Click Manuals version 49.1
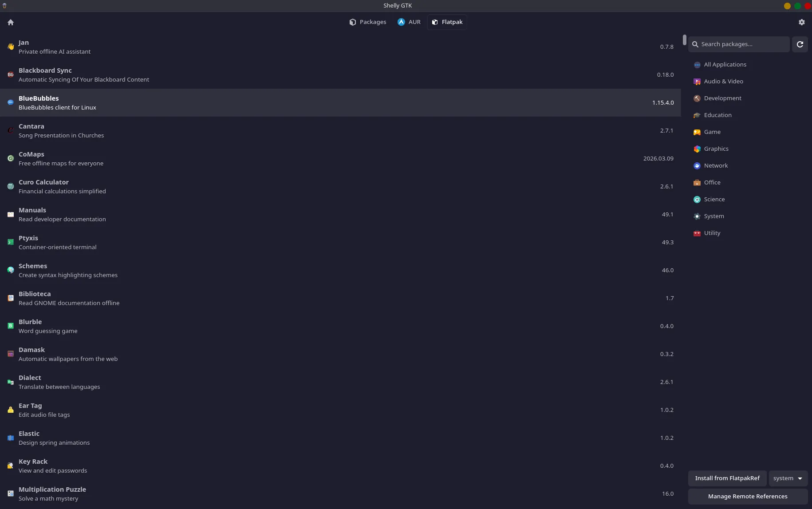Screen dimensions: 812x509 click(x=667, y=215)
